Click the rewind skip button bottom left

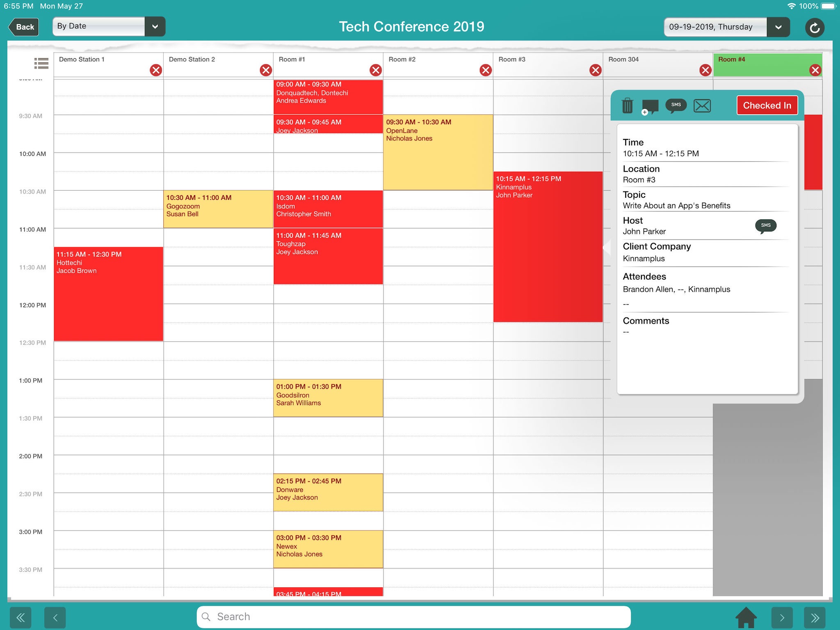pos(21,616)
